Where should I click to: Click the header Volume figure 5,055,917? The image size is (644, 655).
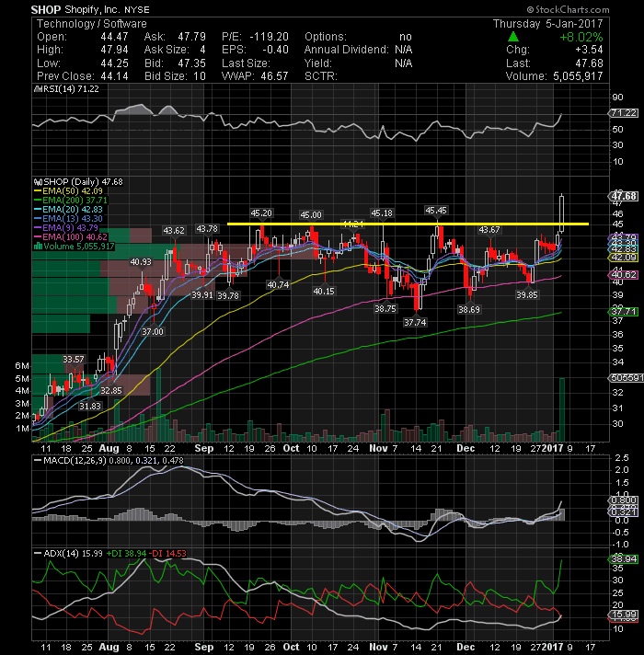click(579, 76)
